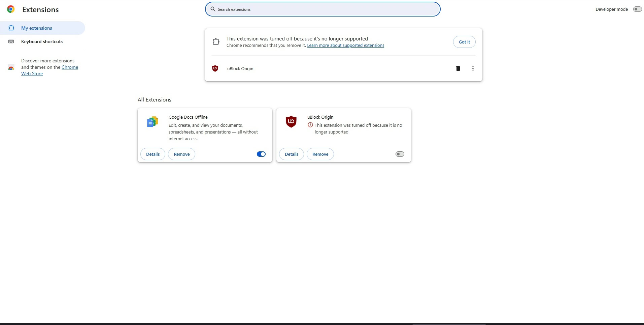Click the Chrome Web Store rainbow icon
Viewport: 644px width, 325px height.
11,67
